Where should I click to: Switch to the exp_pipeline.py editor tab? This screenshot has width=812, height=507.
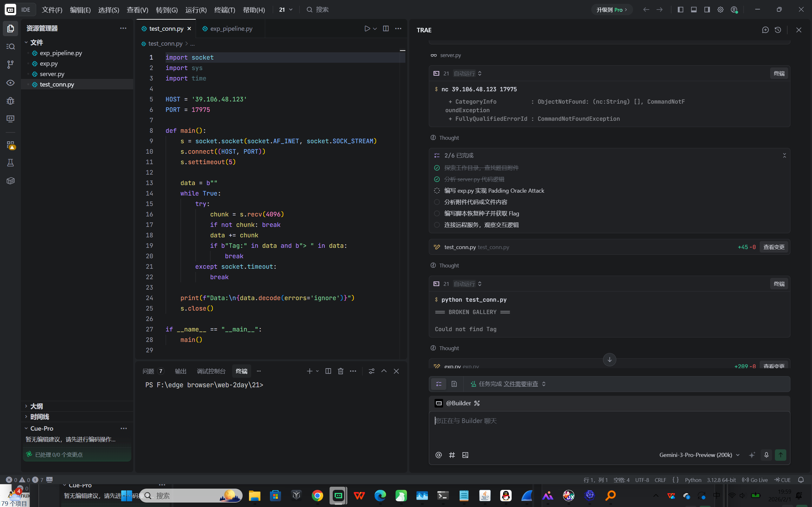[231, 29]
